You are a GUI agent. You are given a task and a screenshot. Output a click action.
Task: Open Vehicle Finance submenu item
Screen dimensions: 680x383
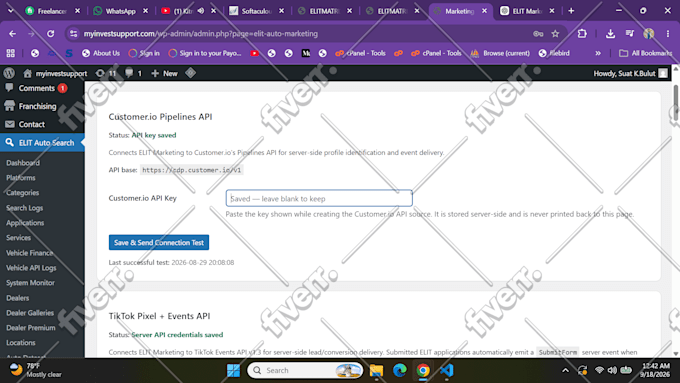29,253
